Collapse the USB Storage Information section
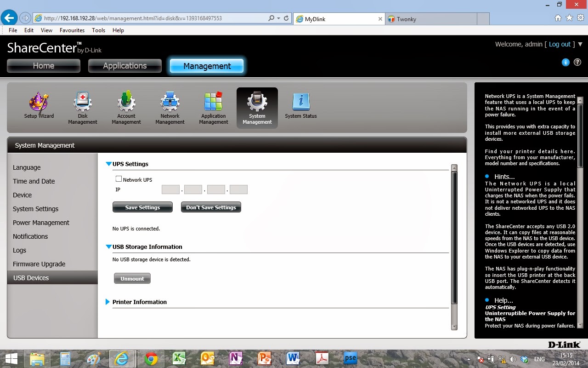Screen dimensions: 588x368 click(x=109, y=247)
